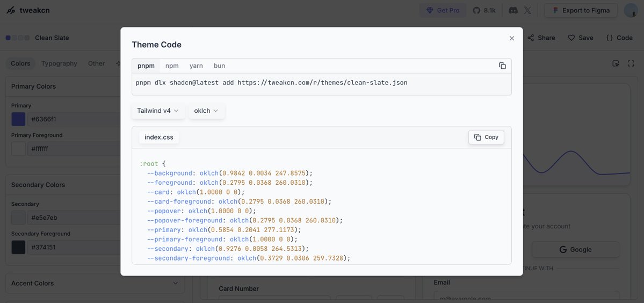Switch to the yarn tab
644x303 pixels.
click(x=196, y=66)
